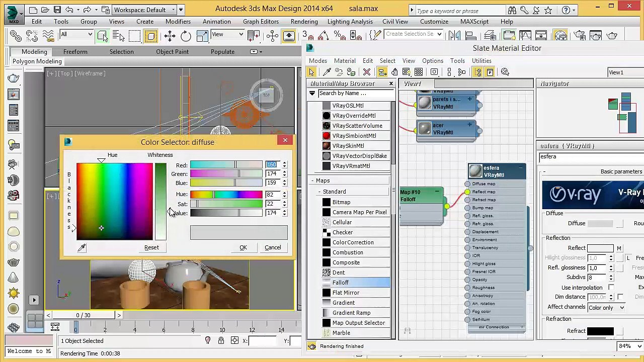Click the search binoculars icon
Viewport: 644px width, 362px height.
(512, 10)
